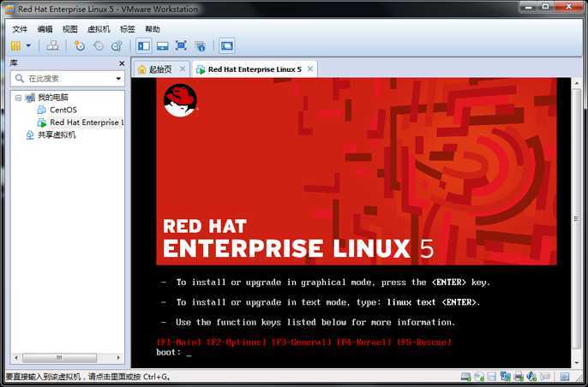Click the 共享虚拟机 shared VM icon
588x387 pixels.
30,135
